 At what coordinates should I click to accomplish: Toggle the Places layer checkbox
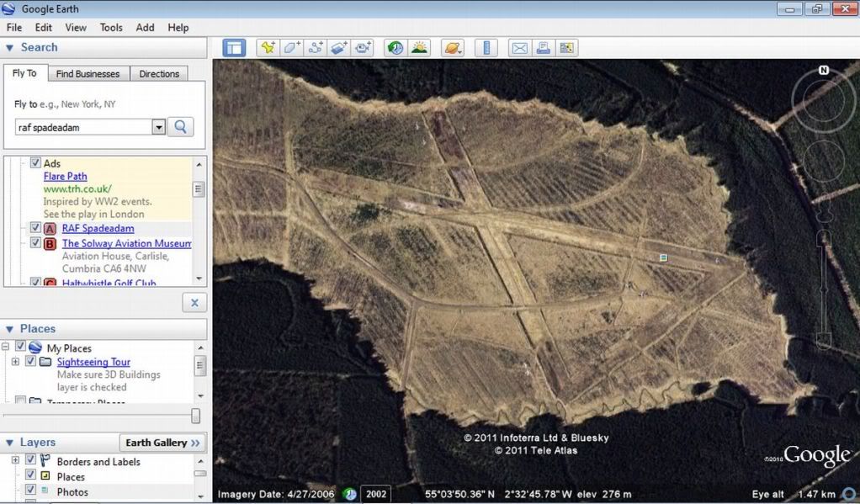pyautogui.click(x=30, y=475)
